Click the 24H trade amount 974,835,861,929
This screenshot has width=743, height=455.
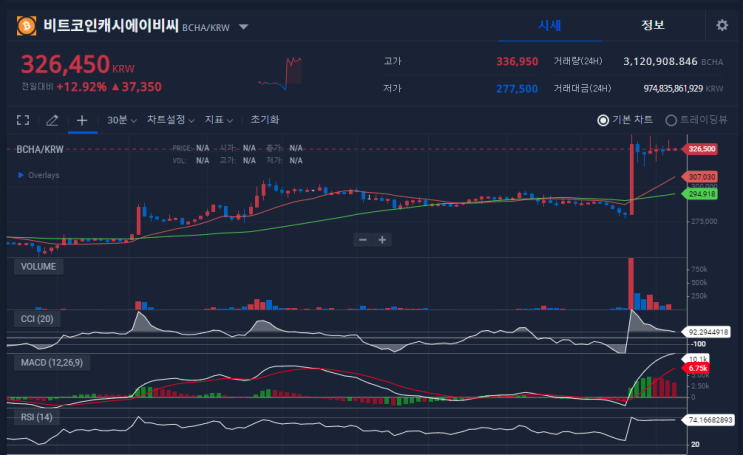tap(673, 89)
